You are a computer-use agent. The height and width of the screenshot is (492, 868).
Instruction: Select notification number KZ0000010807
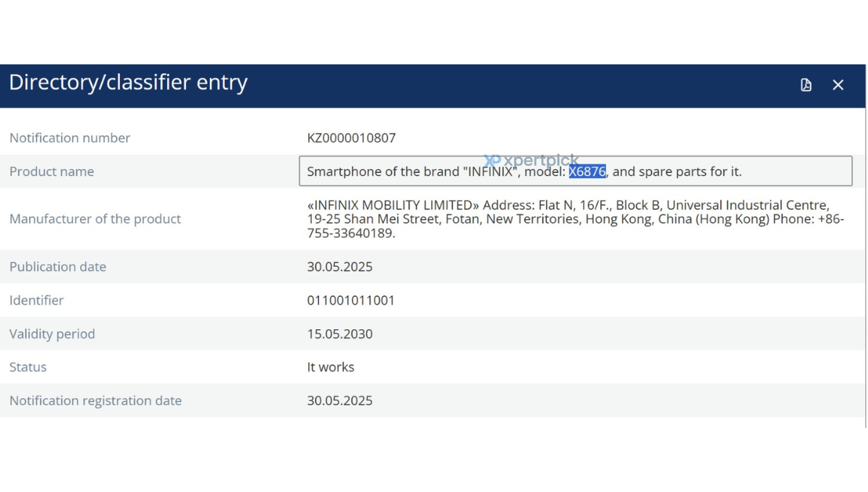click(x=352, y=137)
